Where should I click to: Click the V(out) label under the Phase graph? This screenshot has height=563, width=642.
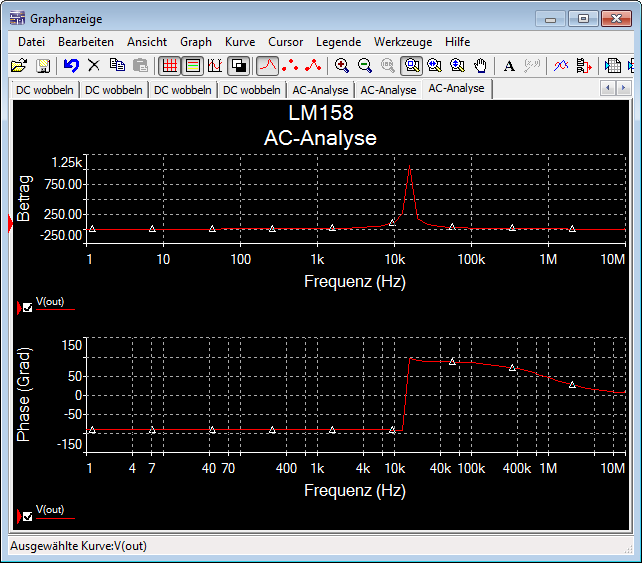point(50,510)
